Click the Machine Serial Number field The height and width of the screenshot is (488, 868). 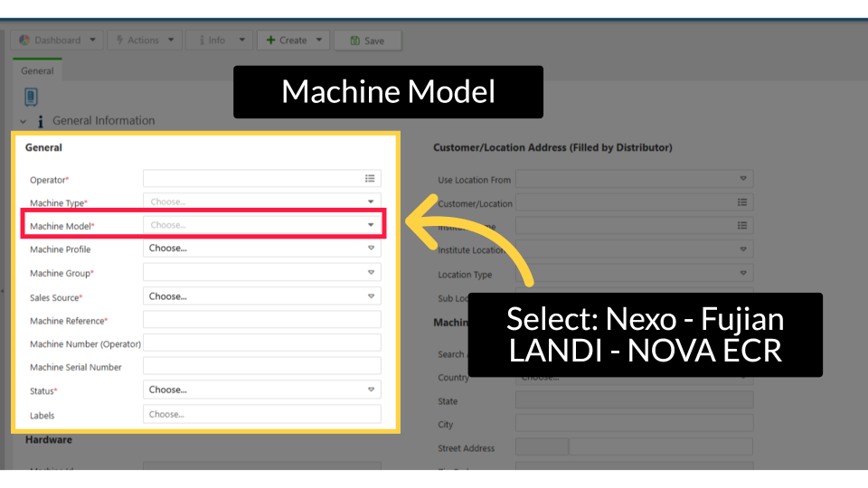click(x=262, y=366)
